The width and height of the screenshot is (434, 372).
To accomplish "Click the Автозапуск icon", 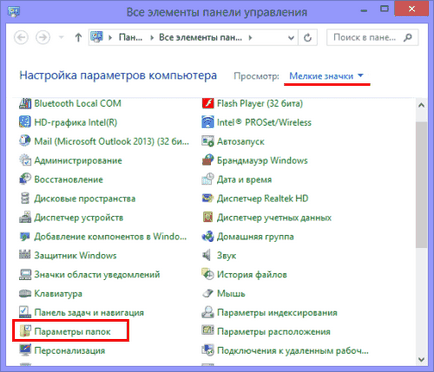I will (208, 141).
